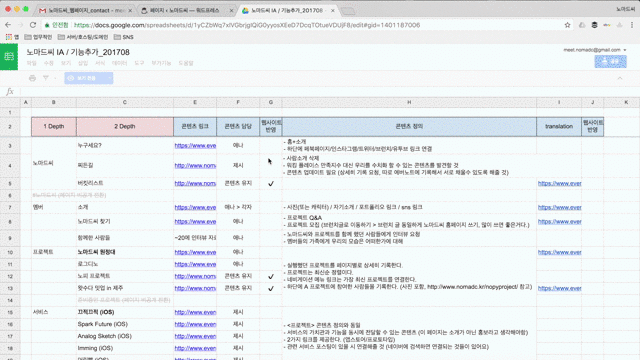Click the address bar URL
This screenshot has height=360, width=640.
coord(247,25)
